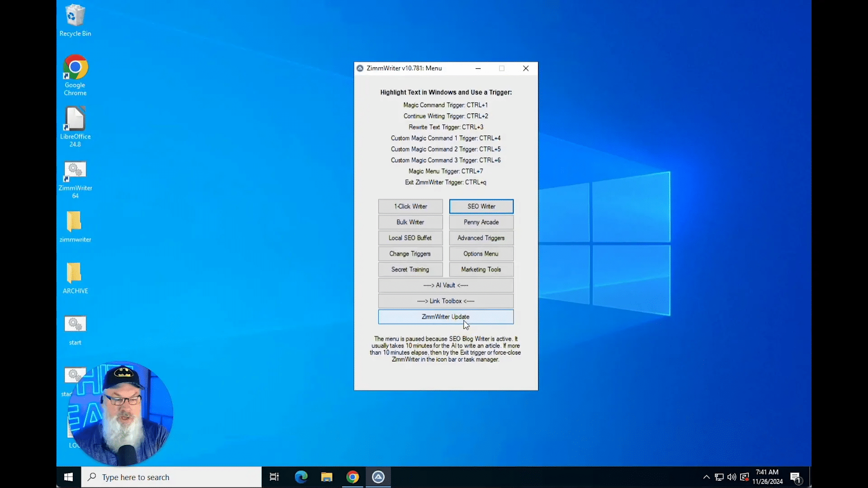The height and width of the screenshot is (488, 868).
Task: Open the Penny Arcade tool
Action: pos(481,222)
